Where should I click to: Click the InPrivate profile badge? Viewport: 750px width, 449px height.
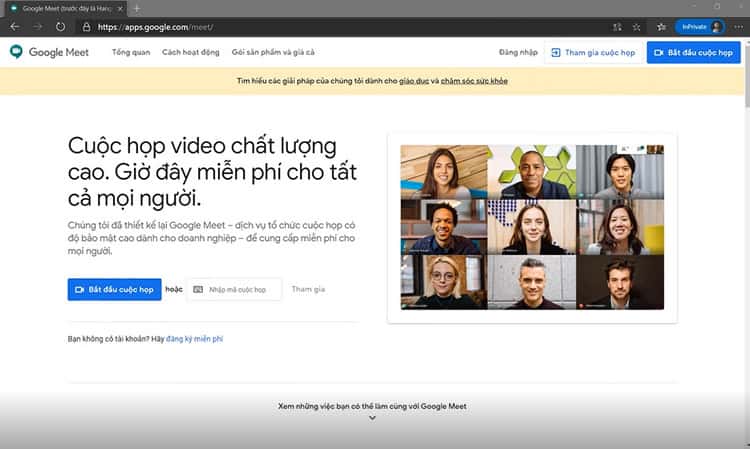pos(700,27)
